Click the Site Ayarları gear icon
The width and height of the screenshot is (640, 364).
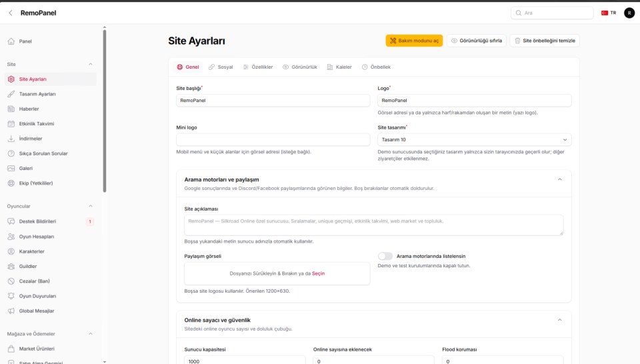[x=11, y=79]
